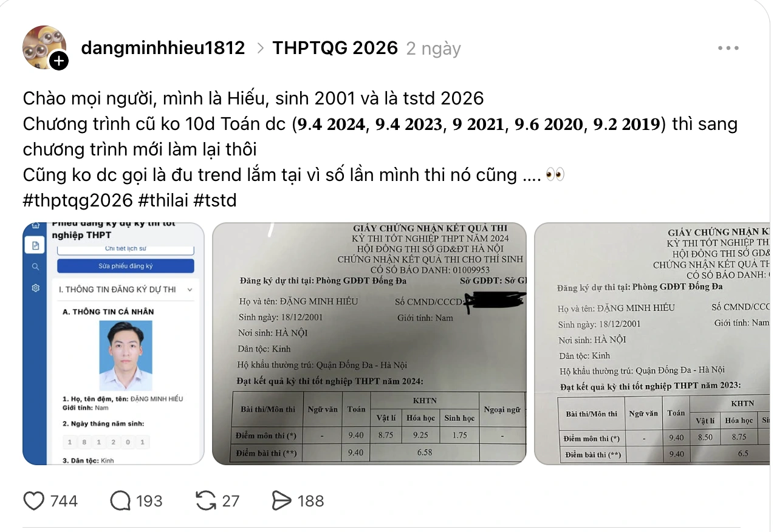This screenshot has height=532, width=774.
Task: Open hashtag #thptqg2026
Action: [78, 200]
